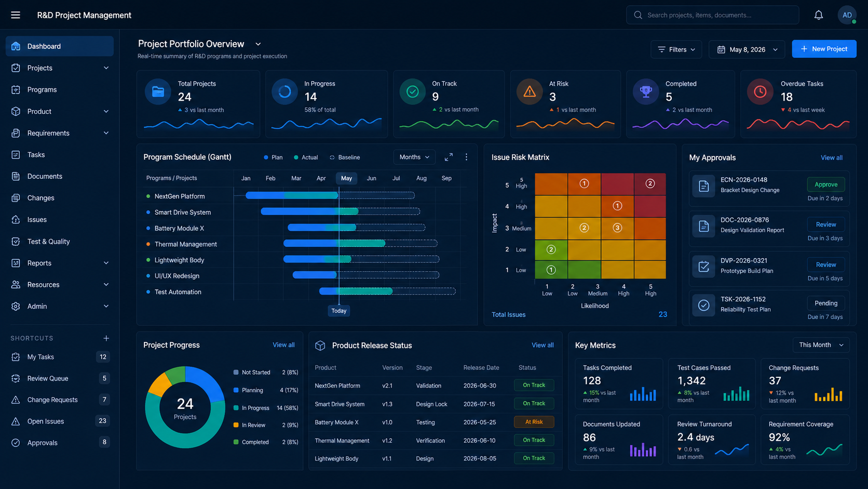Click the Documents sidebar icon

click(16, 176)
